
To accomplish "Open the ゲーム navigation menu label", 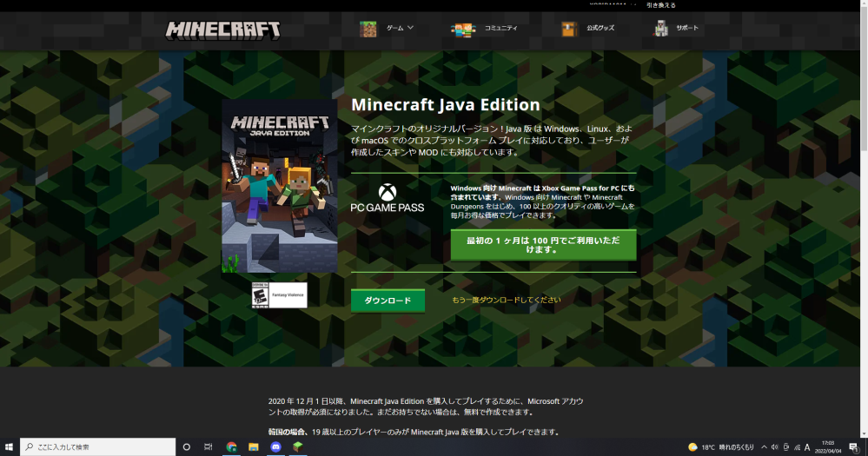I will coord(394,28).
